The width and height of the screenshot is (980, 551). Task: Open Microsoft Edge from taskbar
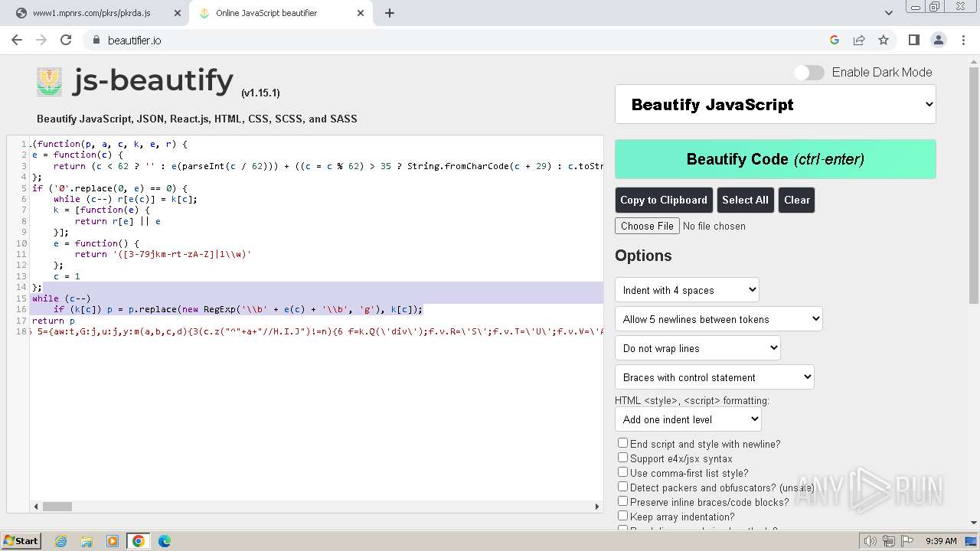pyautogui.click(x=164, y=541)
